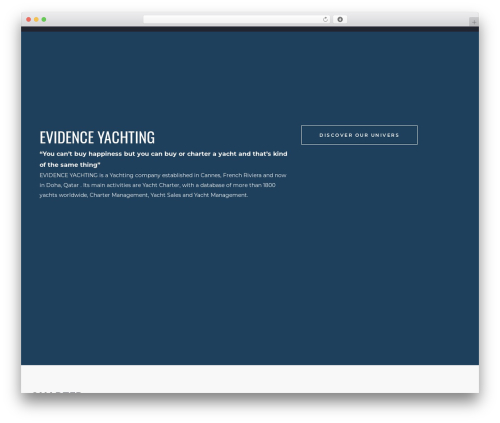
Task: Open the downloads icon beside address bar
Action: point(340,19)
